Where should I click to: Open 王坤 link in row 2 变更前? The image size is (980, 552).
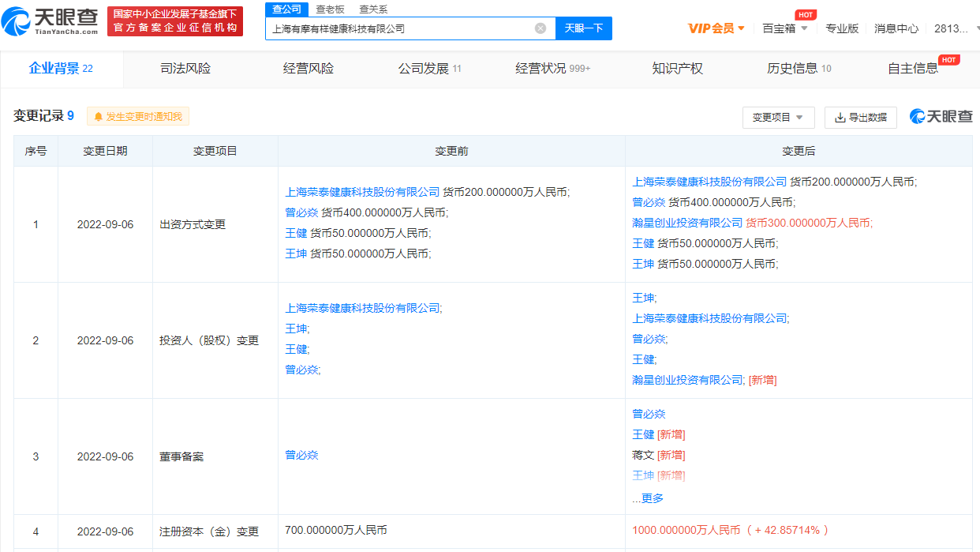click(296, 329)
